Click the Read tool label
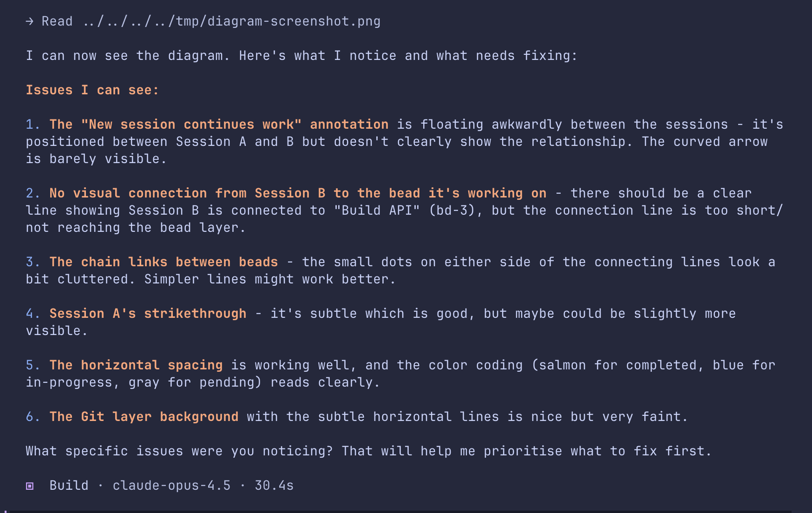 (x=57, y=21)
